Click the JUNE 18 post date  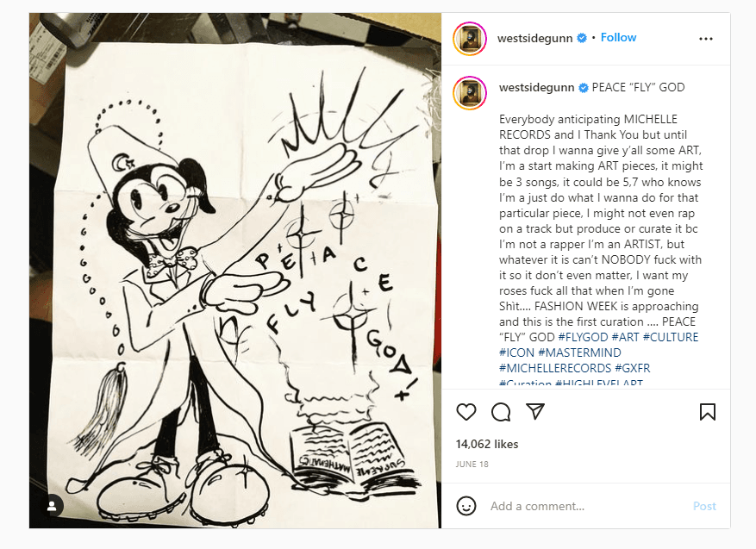point(472,465)
